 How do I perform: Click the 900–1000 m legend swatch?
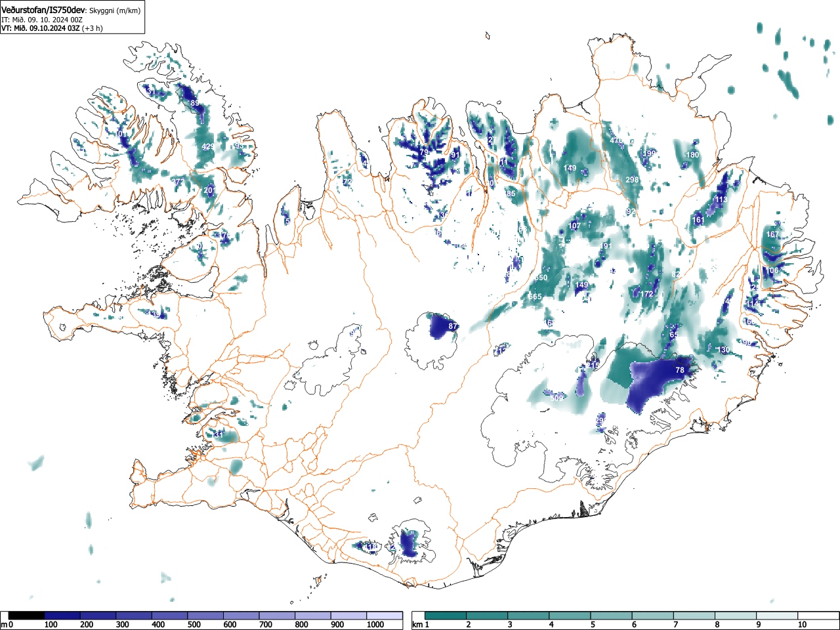pyautogui.click(x=348, y=616)
